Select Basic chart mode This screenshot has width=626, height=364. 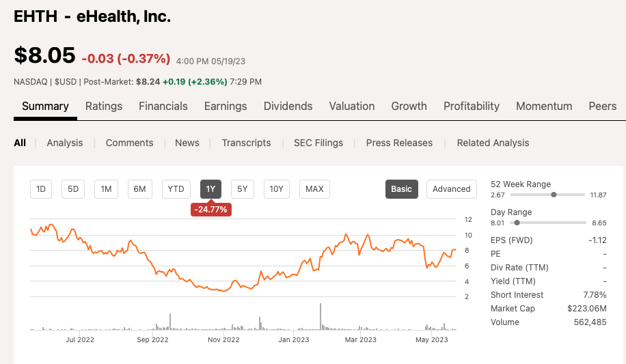point(401,189)
